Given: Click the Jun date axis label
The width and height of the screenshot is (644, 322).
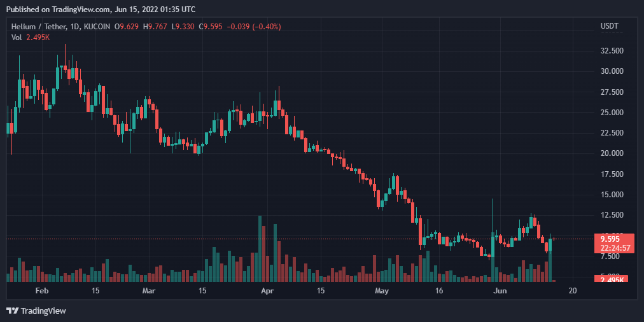Looking at the screenshot, I should pyautogui.click(x=500, y=291).
